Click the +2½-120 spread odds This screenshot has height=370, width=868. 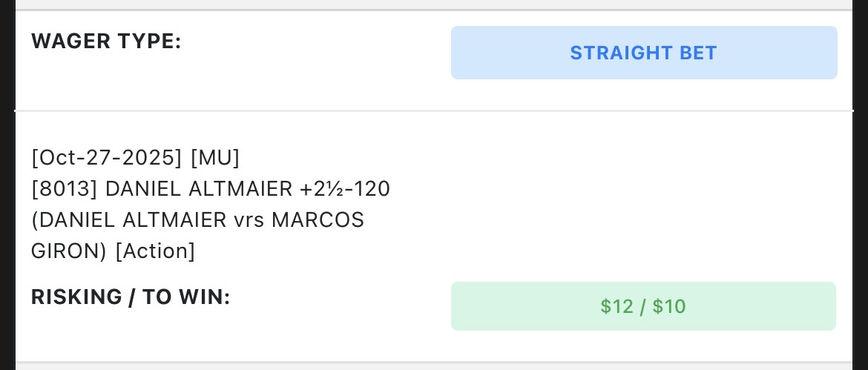(x=345, y=189)
